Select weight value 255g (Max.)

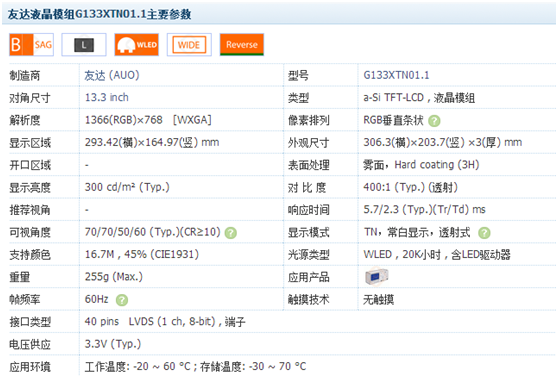(x=114, y=277)
